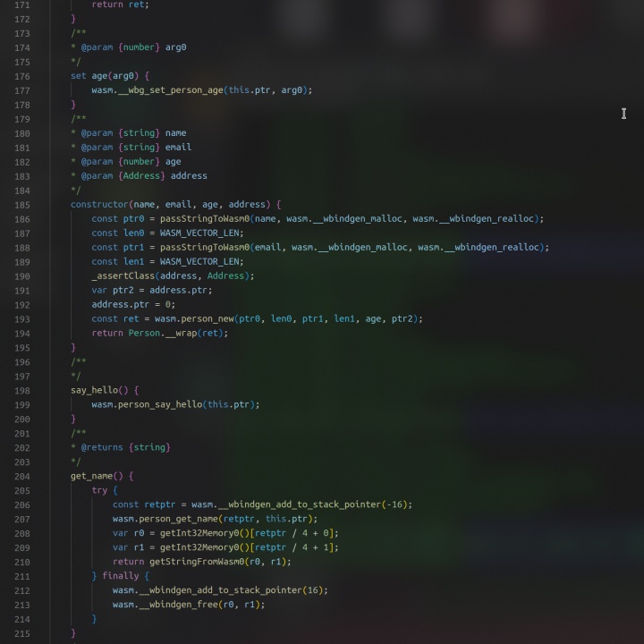Place cursor on the 'constructor' keyword
644x644 pixels.
(99, 205)
